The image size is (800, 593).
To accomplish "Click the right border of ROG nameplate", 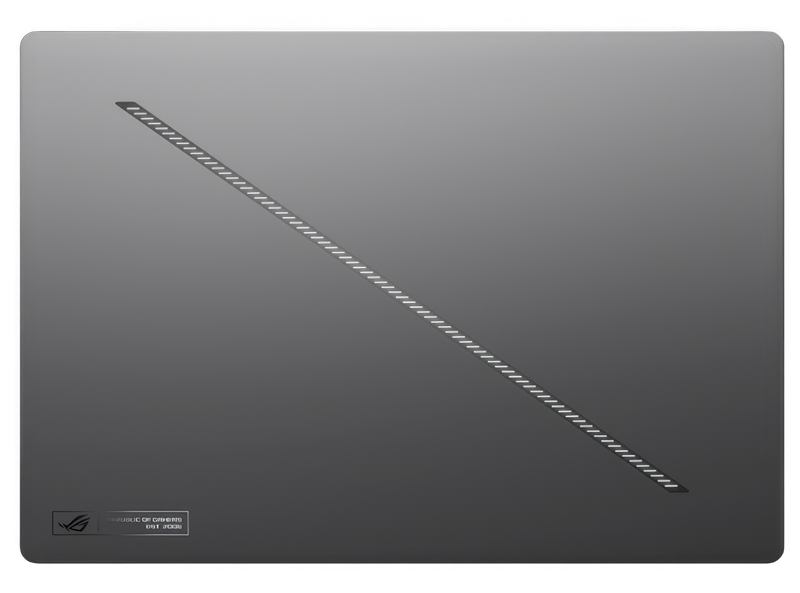I will pyautogui.click(x=188, y=523).
